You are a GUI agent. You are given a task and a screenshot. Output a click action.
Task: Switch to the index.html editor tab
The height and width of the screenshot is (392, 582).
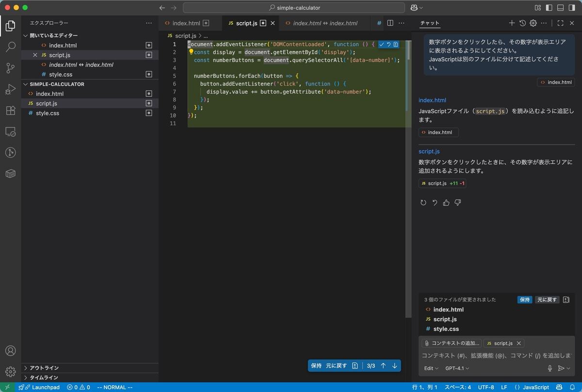click(186, 23)
